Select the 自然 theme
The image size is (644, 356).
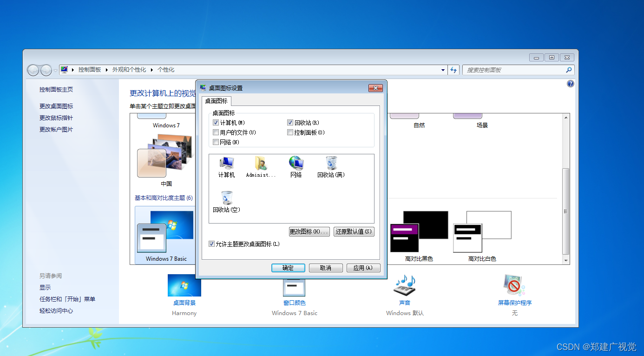419,125
